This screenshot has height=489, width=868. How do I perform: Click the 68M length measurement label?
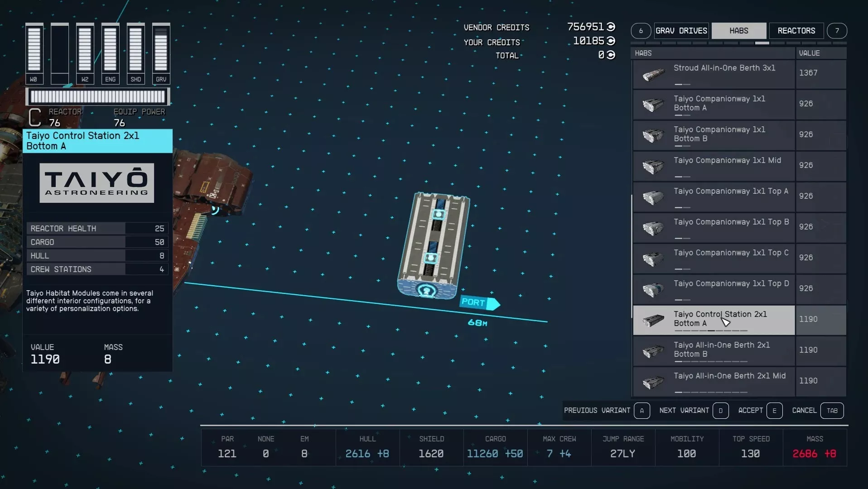pos(477,323)
